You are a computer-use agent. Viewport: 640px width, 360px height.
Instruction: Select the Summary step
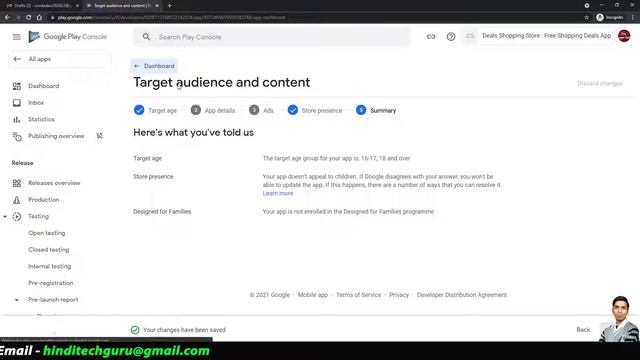click(376, 110)
